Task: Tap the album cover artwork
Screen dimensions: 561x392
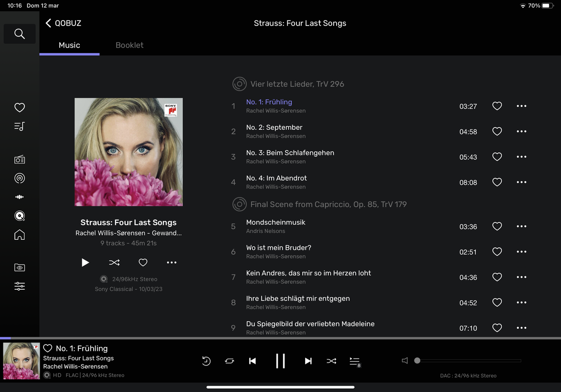Action: pos(128,152)
